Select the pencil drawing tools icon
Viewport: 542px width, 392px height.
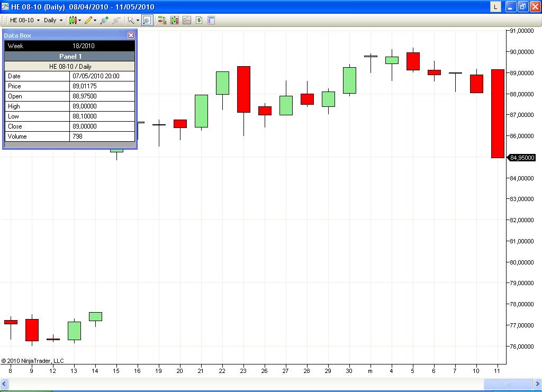(x=88, y=21)
